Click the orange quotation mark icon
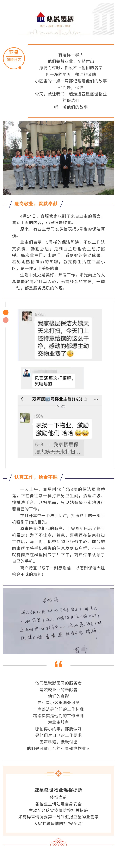The image size is (117, 868). [58, 664]
